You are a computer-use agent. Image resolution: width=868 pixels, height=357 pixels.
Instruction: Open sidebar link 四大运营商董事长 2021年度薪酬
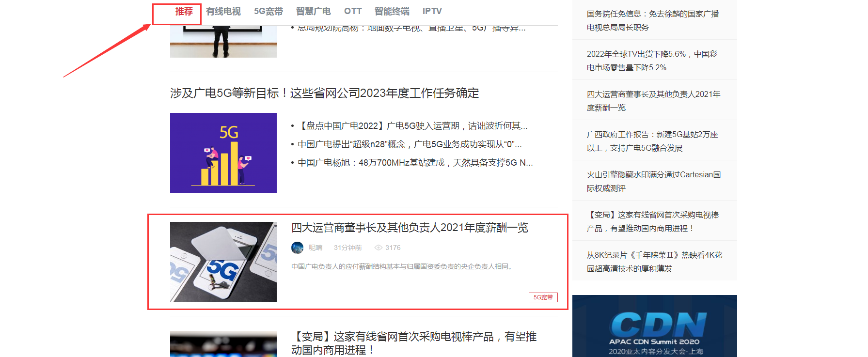pos(654,101)
